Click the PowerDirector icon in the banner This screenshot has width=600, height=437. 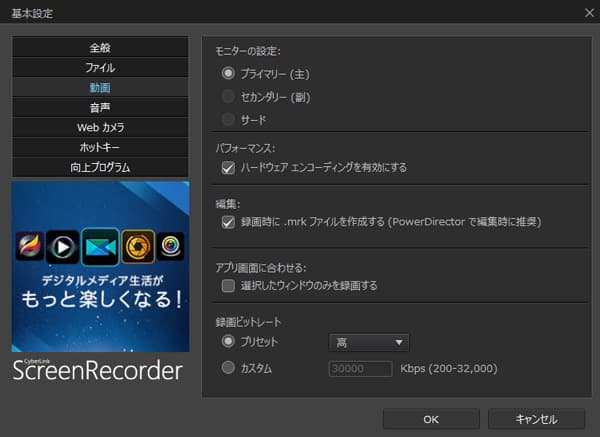pos(100,247)
